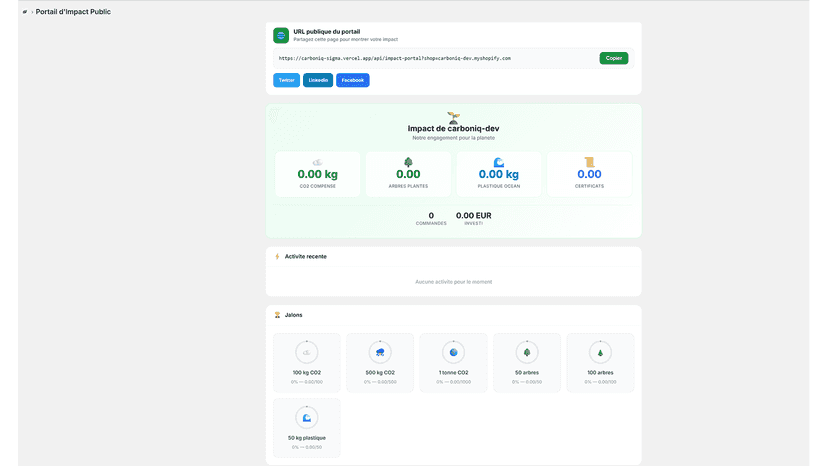Viewport: 828px width, 466px height.
Task: Click the tree icon in Arbres Plantes card
Action: pyautogui.click(x=408, y=162)
